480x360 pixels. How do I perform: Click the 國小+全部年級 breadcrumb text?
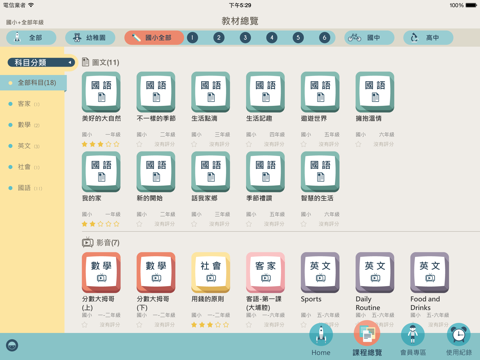(25, 22)
